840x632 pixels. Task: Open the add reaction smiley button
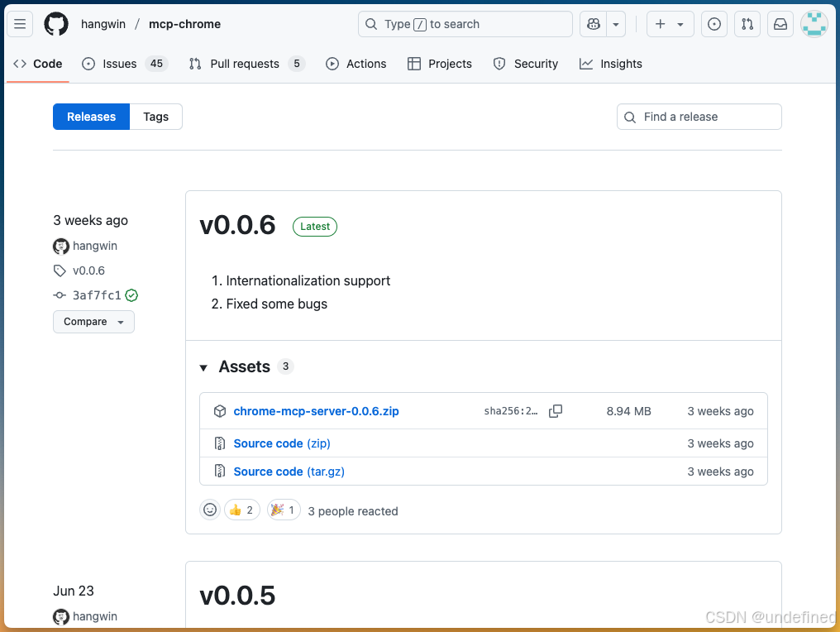click(210, 510)
